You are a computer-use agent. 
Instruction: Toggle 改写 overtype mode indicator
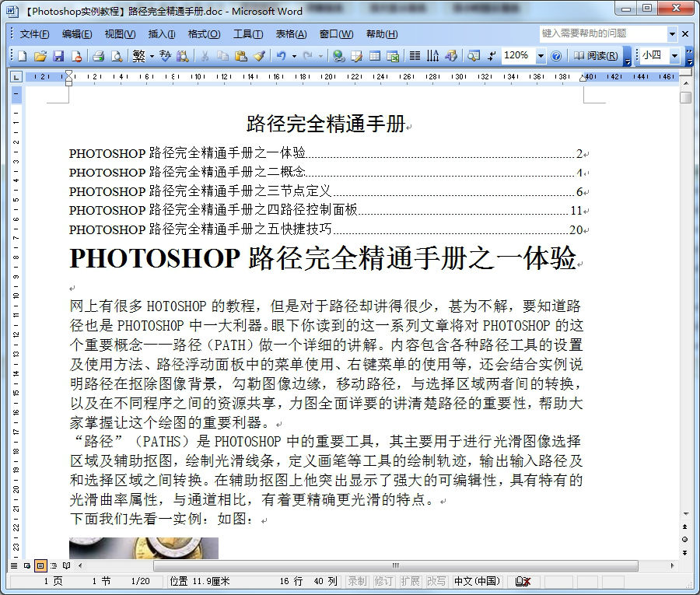tap(436, 581)
